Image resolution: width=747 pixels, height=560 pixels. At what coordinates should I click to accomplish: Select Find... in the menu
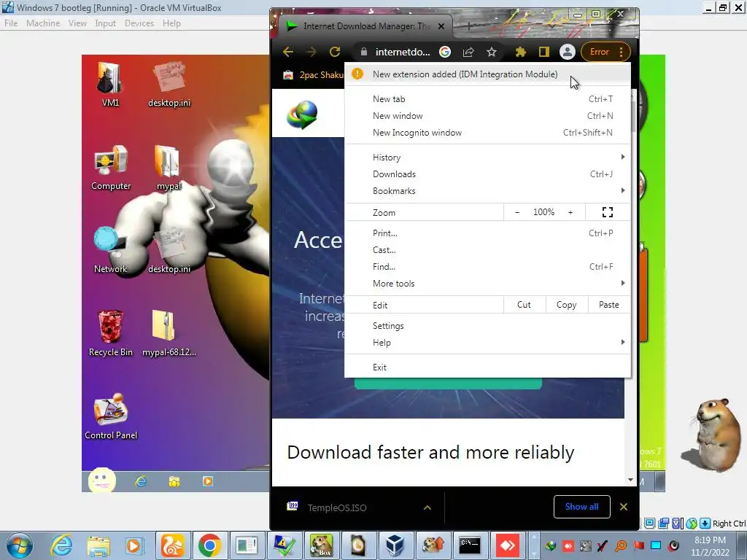(487, 267)
